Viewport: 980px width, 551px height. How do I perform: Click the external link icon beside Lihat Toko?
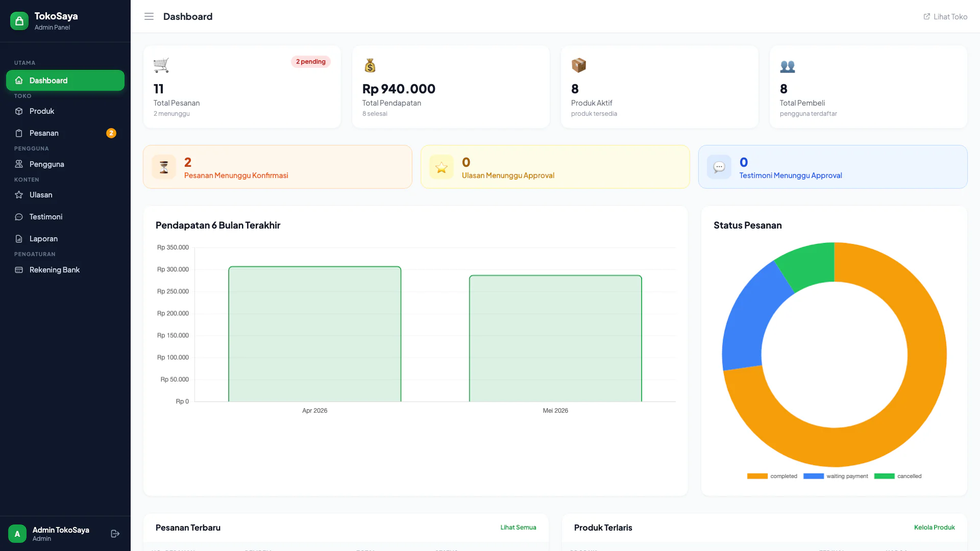click(927, 16)
